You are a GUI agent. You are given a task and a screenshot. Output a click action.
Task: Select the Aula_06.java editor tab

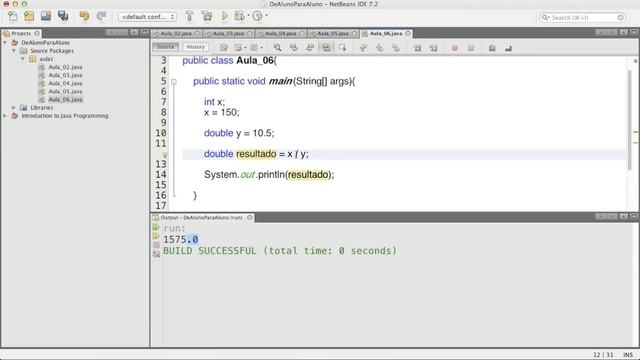click(386, 33)
